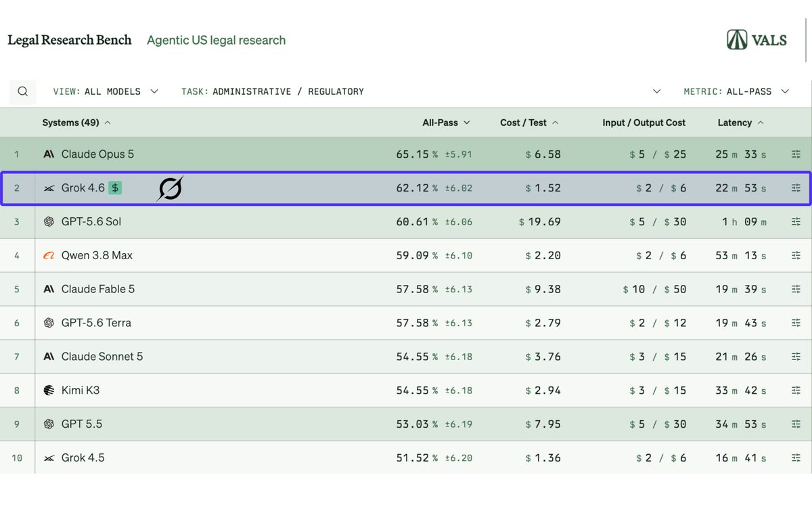
Task: Open settings icon for Claude Opus 5 row
Action: 796,154
